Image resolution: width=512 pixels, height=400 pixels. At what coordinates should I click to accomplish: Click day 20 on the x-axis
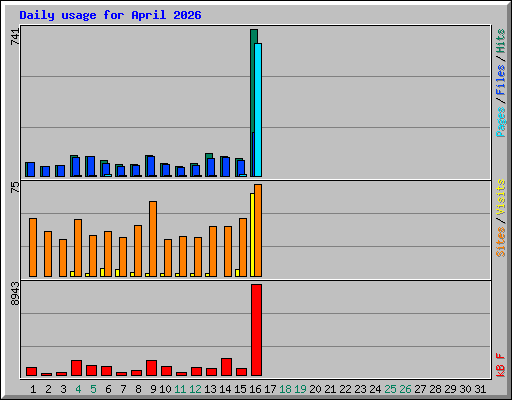point(315,389)
